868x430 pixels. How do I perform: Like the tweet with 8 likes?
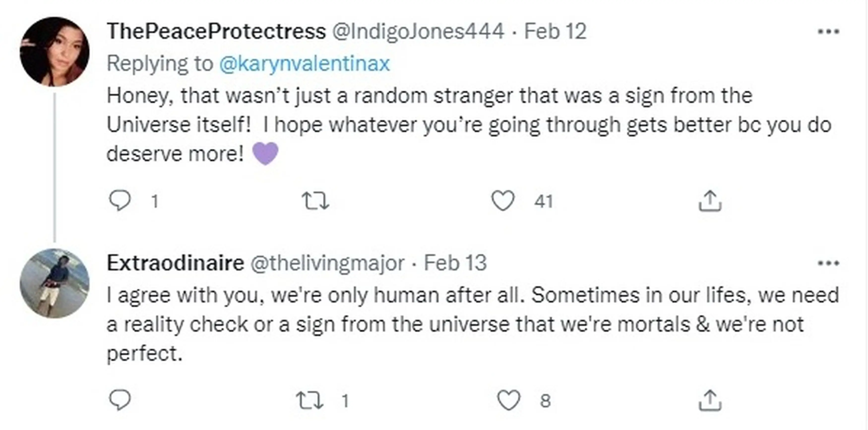pos(509,400)
